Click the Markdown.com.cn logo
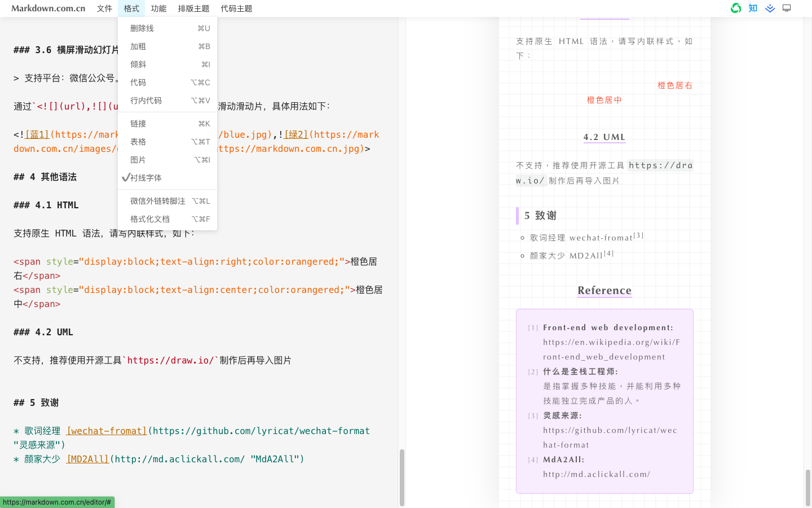Screen dimensions: 812x508 pyautogui.click(x=47, y=8)
